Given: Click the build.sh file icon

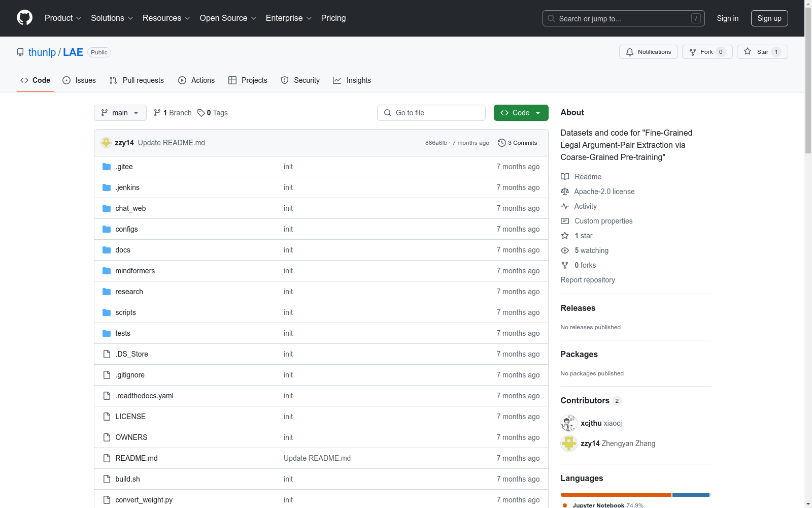Looking at the screenshot, I should [x=107, y=479].
